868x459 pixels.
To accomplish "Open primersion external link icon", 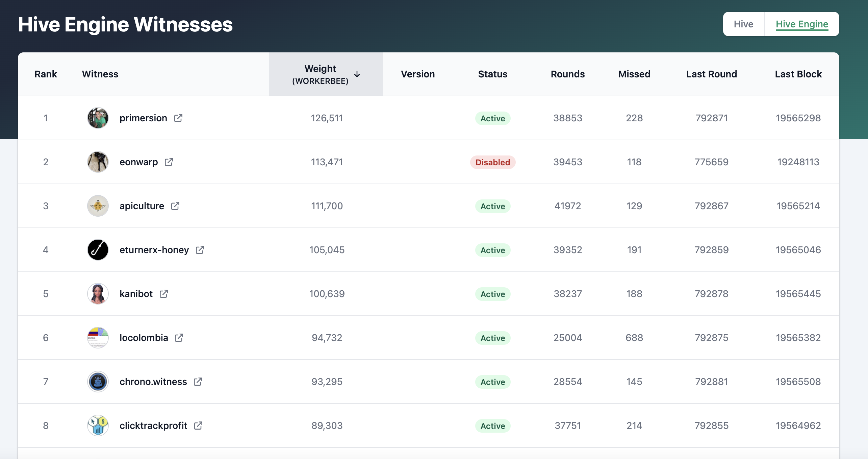I will 178,118.
